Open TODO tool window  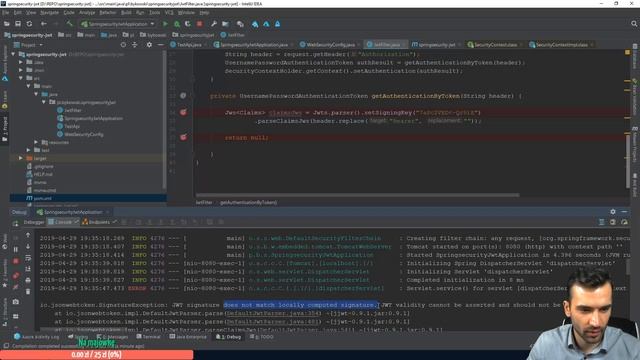(262, 337)
